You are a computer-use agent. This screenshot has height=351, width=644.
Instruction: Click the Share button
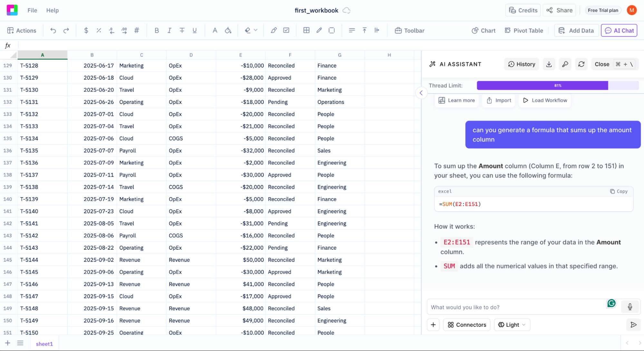tap(560, 10)
